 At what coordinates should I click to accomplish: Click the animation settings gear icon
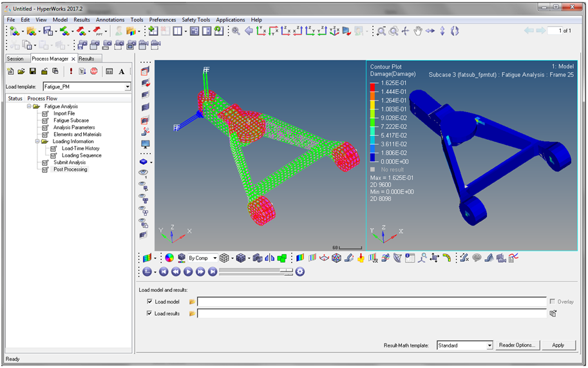pyautogui.click(x=299, y=271)
